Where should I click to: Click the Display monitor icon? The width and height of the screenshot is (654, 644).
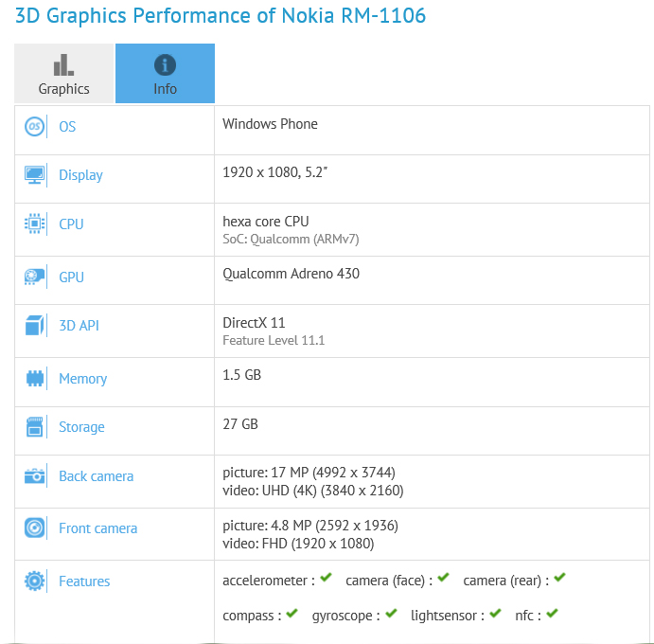pyautogui.click(x=35, y=175)
